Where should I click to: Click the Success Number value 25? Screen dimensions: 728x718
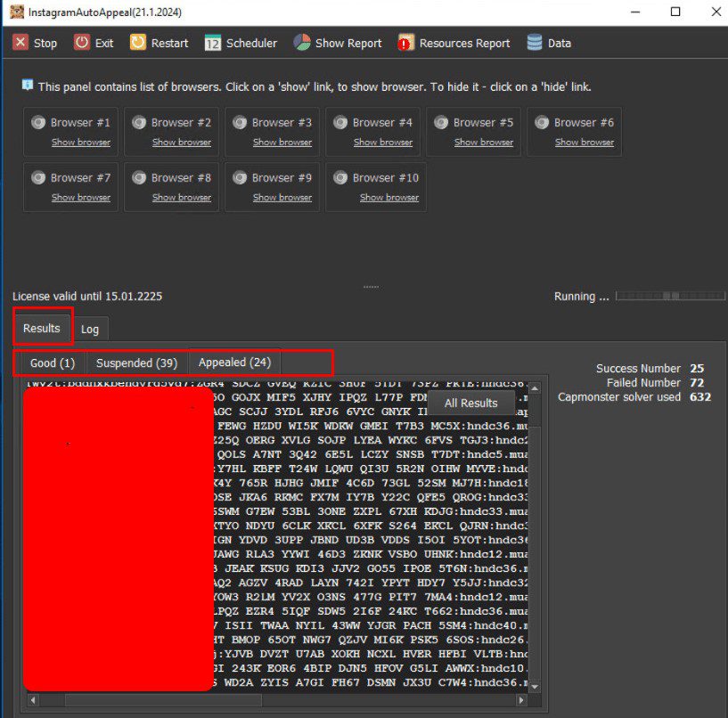pos(697,368)
